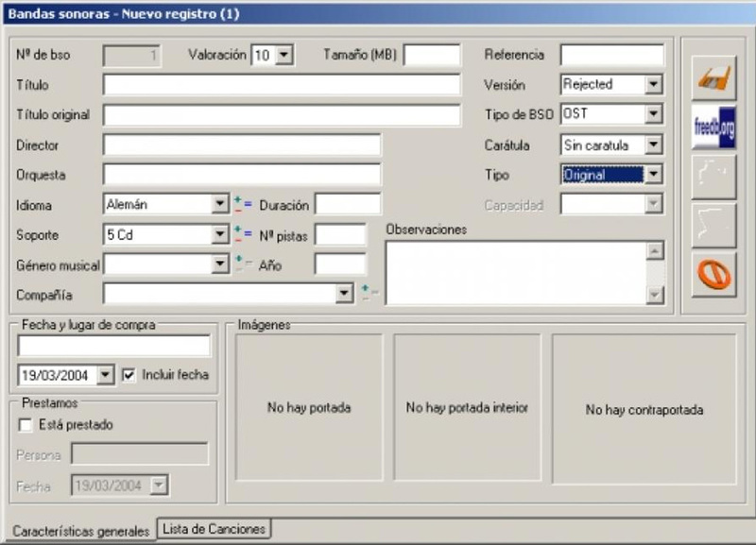Image resolution: width=756 pixels, height=545 pixels.
Task: Click the plus icon next to Género musical
Action: click(x=239, y=260)
